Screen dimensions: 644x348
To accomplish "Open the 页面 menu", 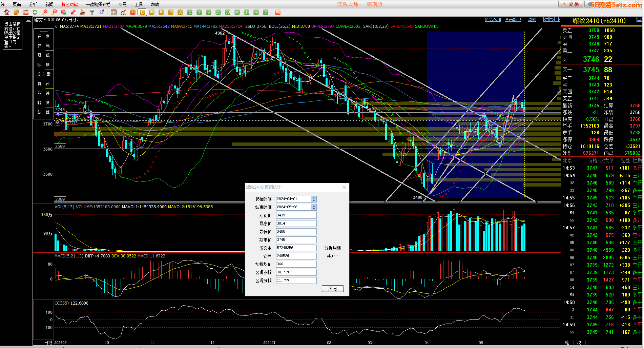I will (17, 4).
